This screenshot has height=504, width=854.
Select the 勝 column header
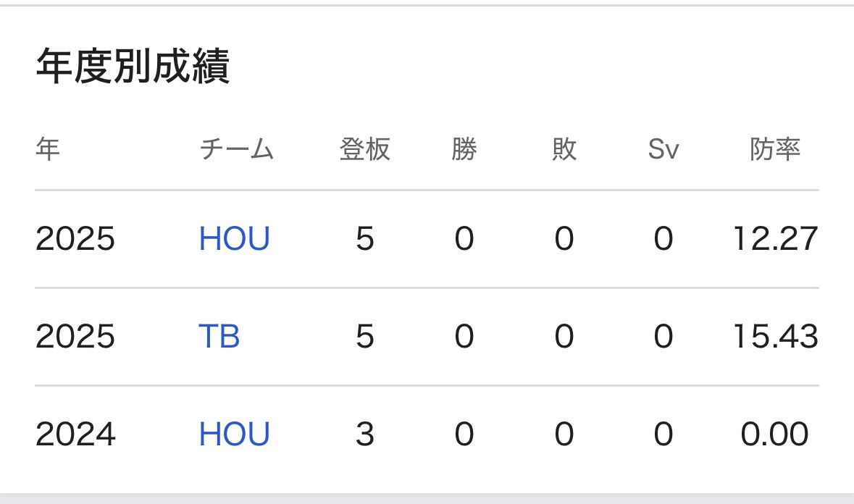[464, 150]
